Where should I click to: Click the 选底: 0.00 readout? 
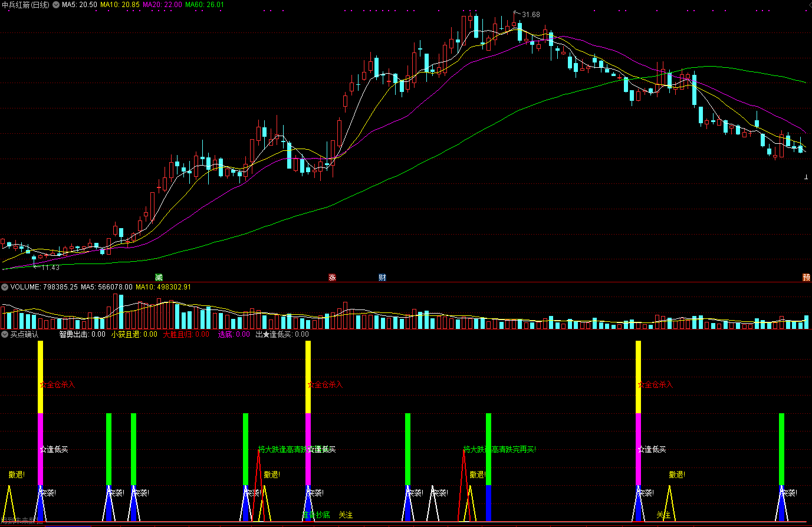click(x=234, y=334)
